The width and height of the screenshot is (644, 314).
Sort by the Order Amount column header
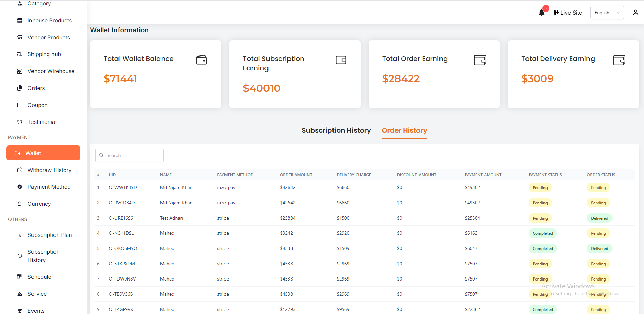pos(296,175)
